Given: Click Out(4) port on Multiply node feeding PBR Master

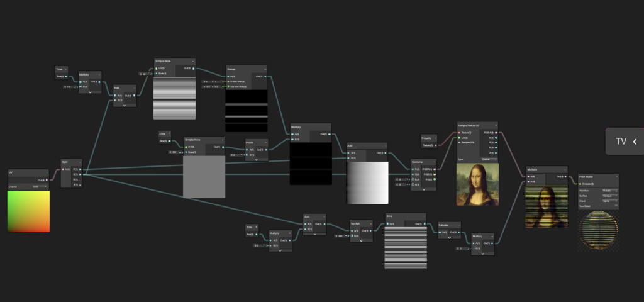Looking at the screenshot, I should (x=566, y=176).
